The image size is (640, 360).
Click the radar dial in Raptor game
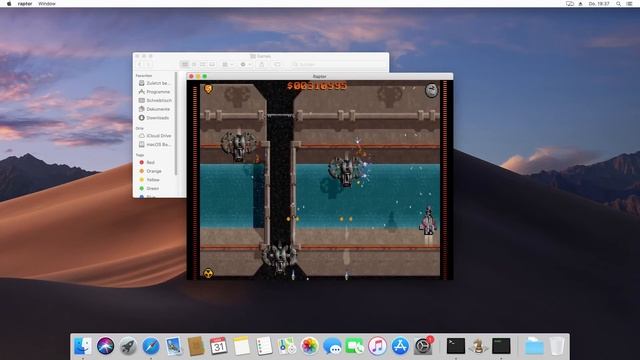pyautogui.click(x=431, y=91)
